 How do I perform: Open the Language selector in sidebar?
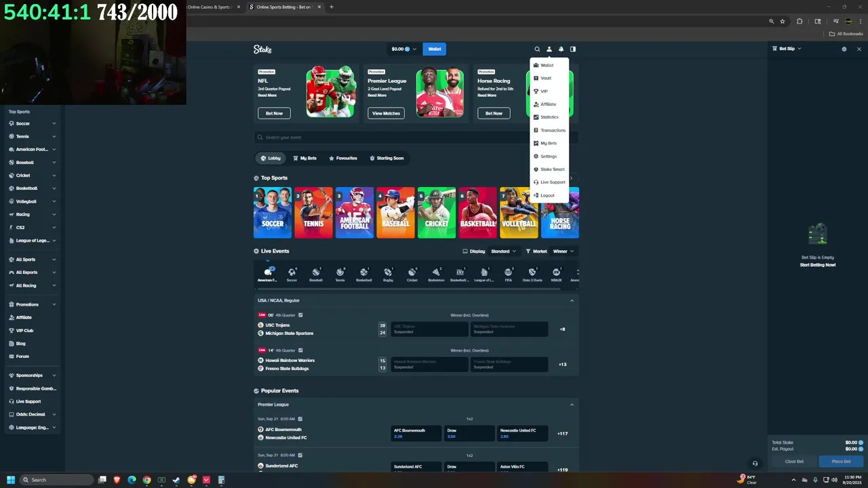[33, 428]
